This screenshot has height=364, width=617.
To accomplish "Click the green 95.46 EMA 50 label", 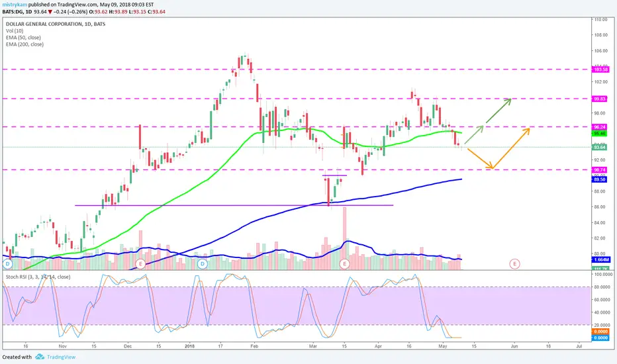I will click(600, 134).
